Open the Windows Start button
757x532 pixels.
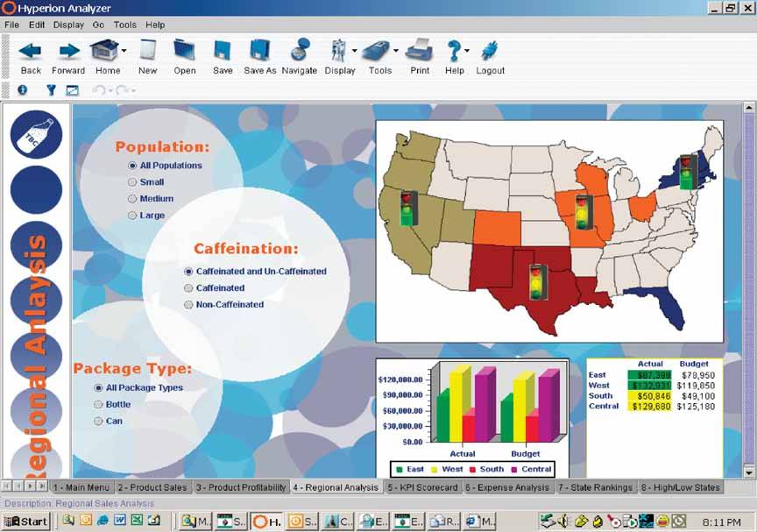pos(26,521)
